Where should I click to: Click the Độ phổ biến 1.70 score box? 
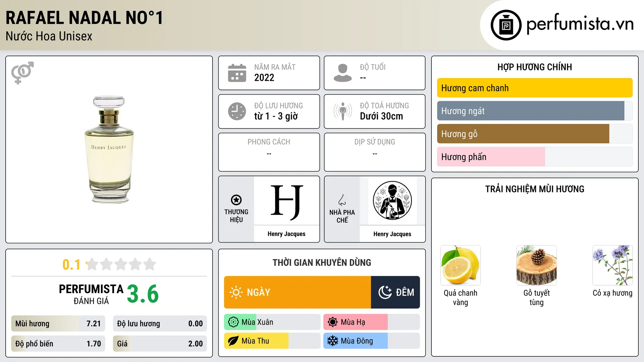point(58,344)
